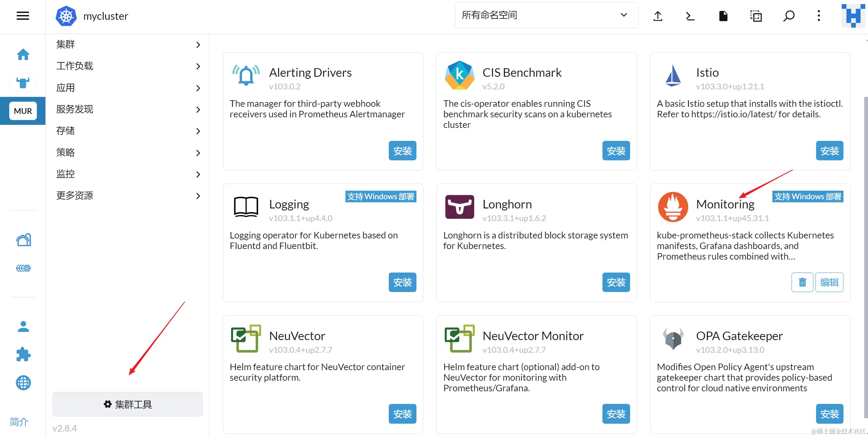
Task: Open the extensions puzzle-piece icon
Action: (x=23, y=354)
